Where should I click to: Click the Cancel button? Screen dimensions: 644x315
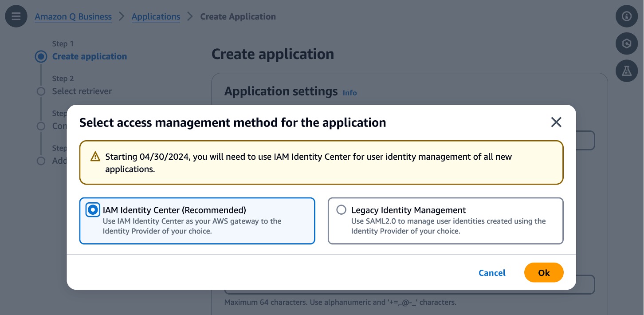click(x=492, y=273)
